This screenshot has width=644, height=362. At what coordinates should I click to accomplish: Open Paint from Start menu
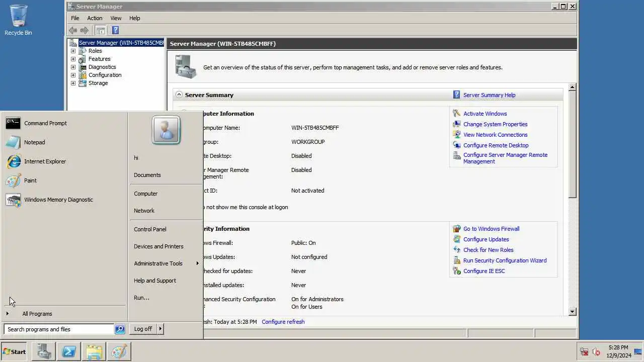tap(64, 180)
